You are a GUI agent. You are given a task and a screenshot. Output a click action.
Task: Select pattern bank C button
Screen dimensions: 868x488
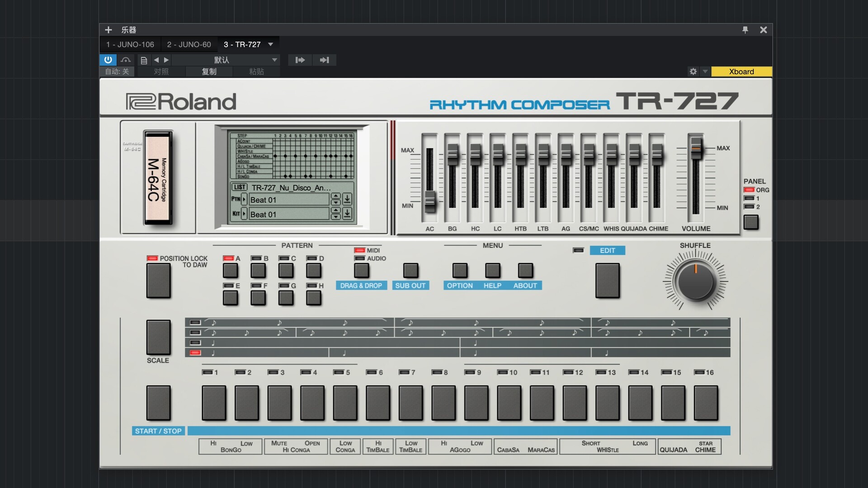(286, 271)
